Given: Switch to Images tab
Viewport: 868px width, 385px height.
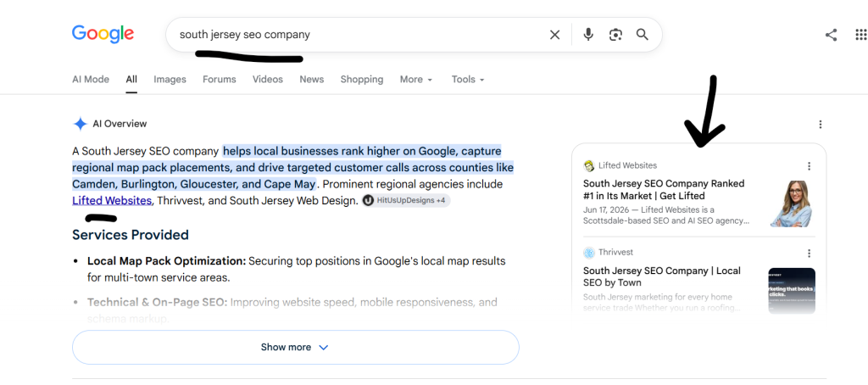Looking at the screenshot, I should (x=170, y=79).
